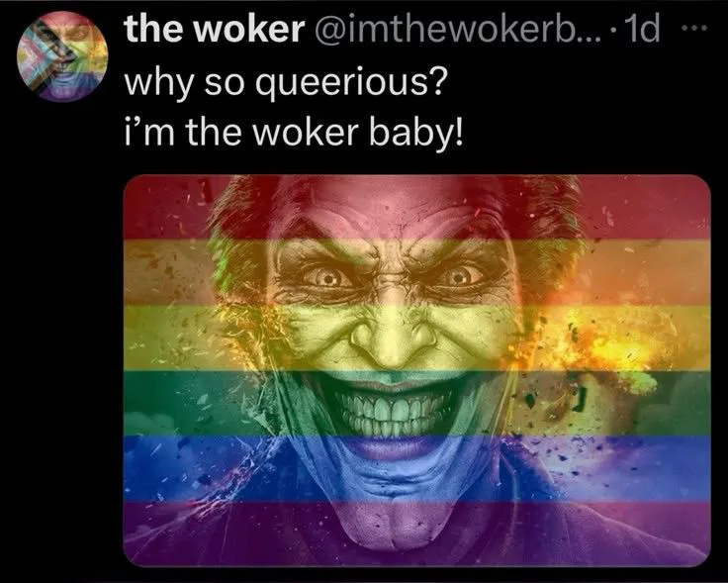
Task: Open the three-dot more options menu
Action: pos(694,29)
